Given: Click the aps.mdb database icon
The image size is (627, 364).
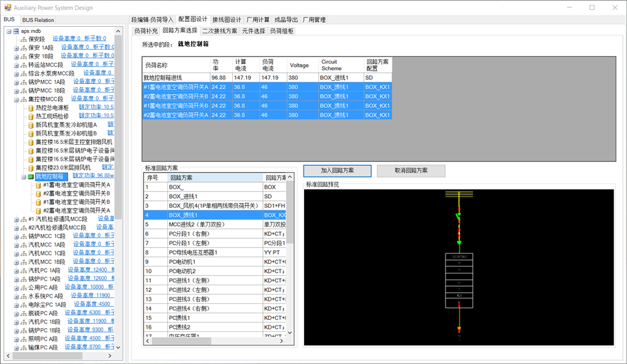Looking at the screenshot, I should (x=16, y=31).
